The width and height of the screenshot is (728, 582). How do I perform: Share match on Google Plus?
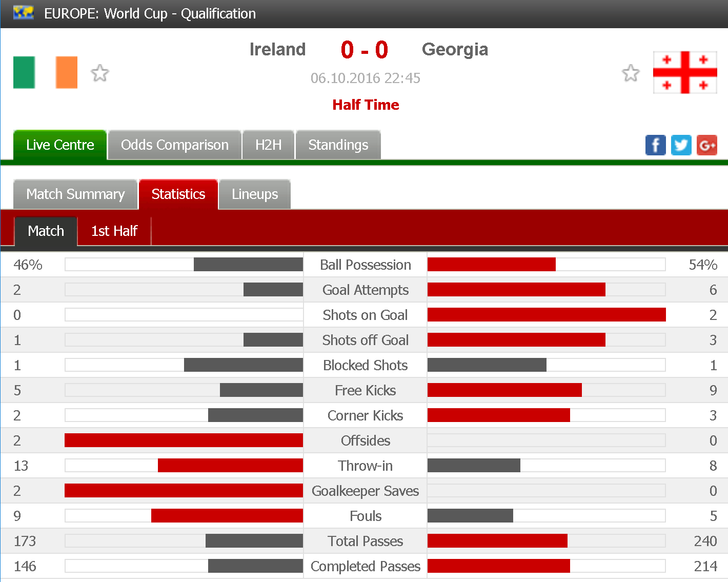[x=707, y=145]
